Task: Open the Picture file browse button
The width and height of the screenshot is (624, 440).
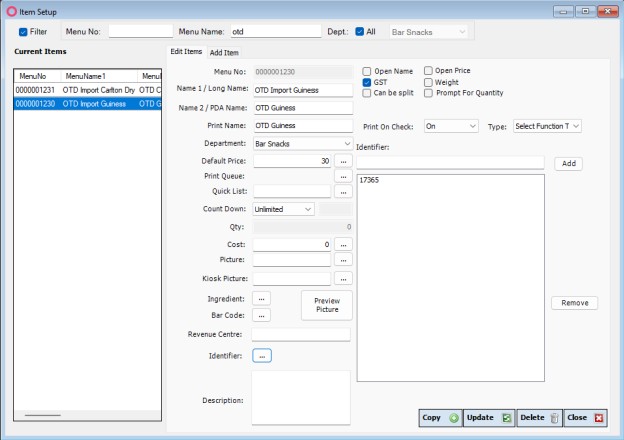Action: point(343,260)
